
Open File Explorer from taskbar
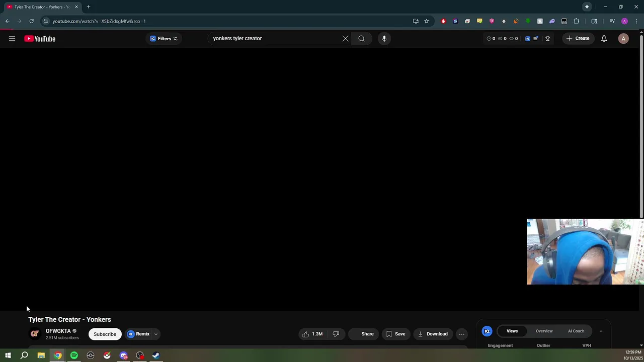pos(41,355)
